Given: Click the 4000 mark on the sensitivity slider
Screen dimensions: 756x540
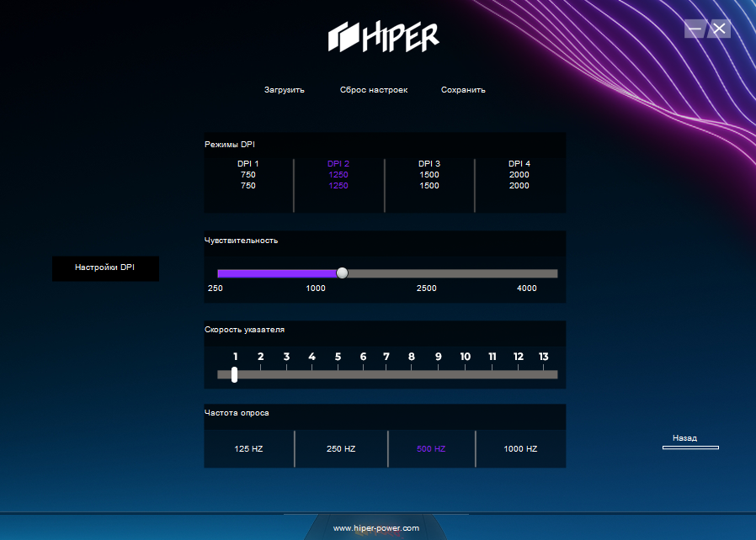Looking at the screenshot, I should click(x=526, y=288).
